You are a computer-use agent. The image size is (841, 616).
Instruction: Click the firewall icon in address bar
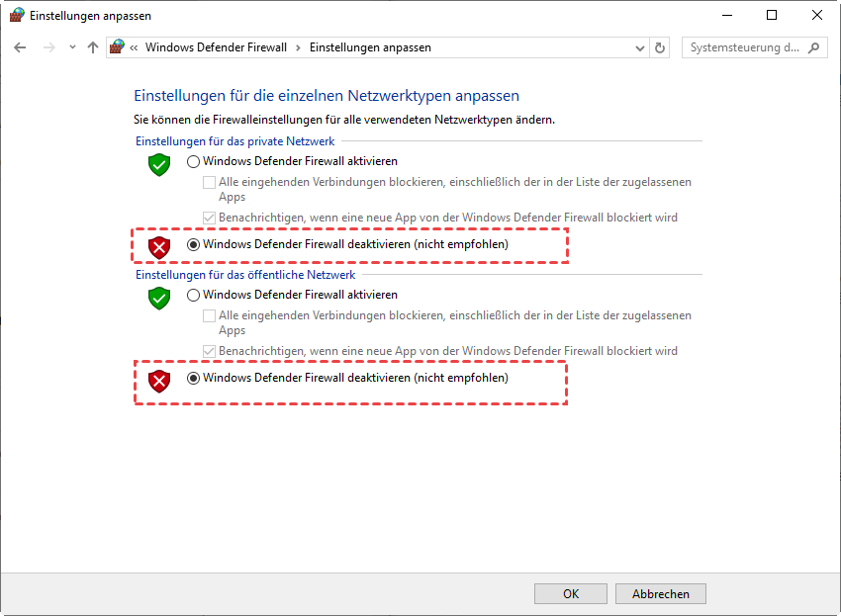tap(119, 47)
